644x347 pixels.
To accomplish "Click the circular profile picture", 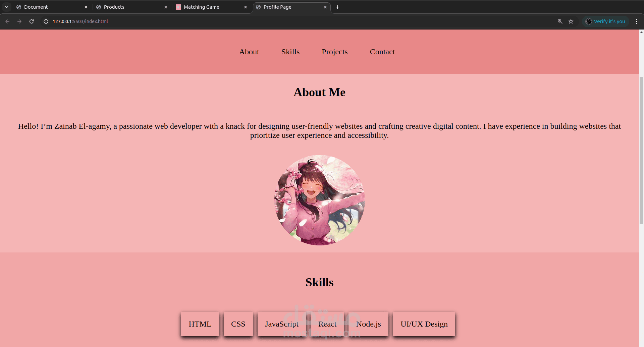I will pyautogui.click(x=319, y=200).
